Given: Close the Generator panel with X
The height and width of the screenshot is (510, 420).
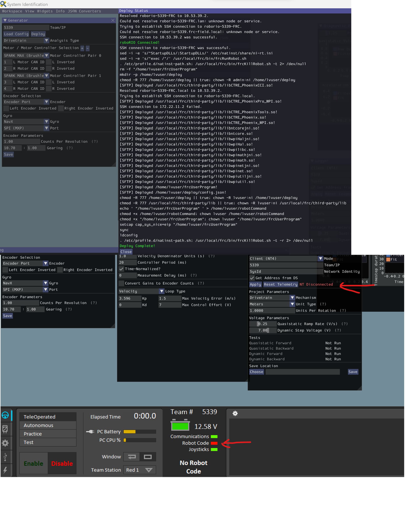Looking at the screenshot, I should 113,20.
